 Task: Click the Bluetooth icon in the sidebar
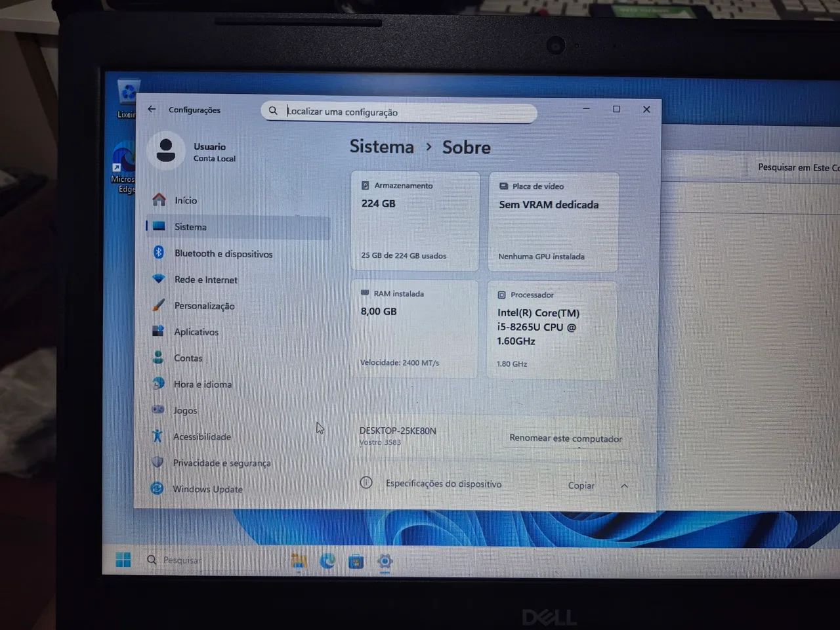click(158, 252)
